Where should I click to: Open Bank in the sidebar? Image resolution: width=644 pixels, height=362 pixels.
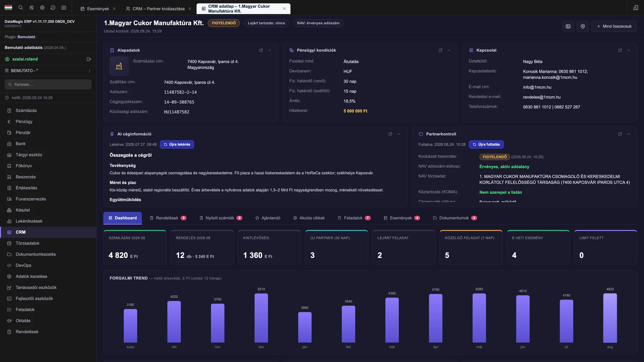(x=48, y=144)
